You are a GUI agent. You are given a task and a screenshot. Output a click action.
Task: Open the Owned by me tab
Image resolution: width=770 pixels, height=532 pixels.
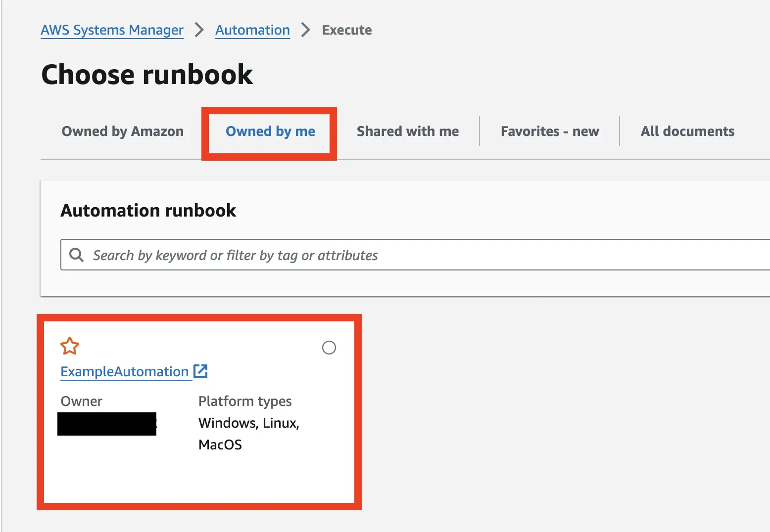[x=270, y=131]
